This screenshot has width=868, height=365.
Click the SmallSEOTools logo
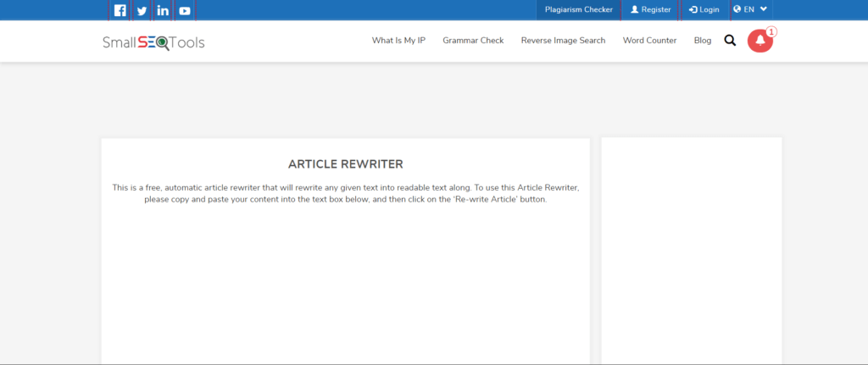[x=153, y=42]
